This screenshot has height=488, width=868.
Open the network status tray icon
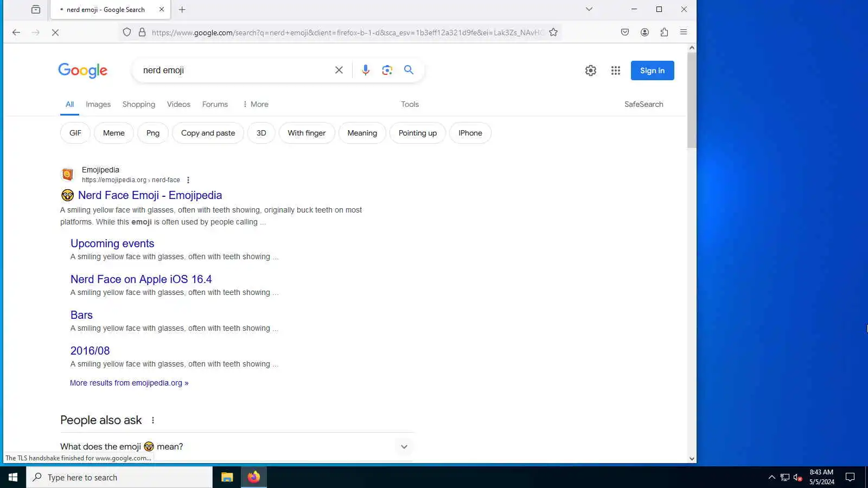(x=785, y=477)
